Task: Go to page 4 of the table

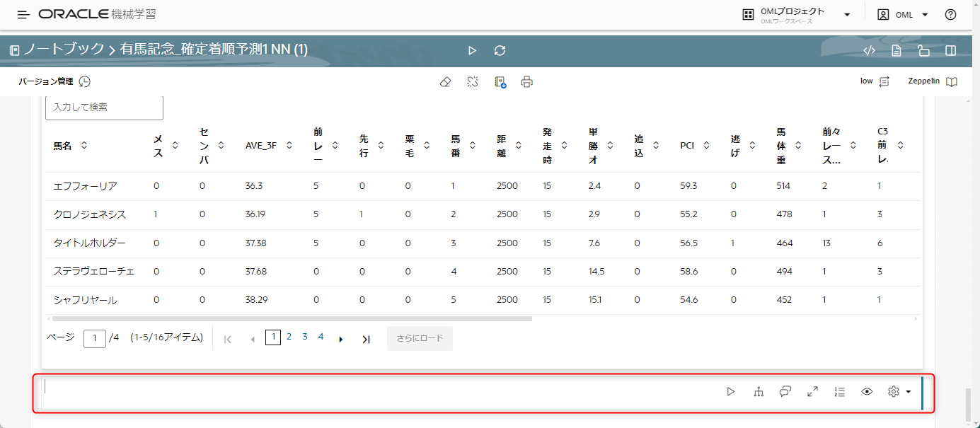Action: pyautogui.click(x=321, y=337)
